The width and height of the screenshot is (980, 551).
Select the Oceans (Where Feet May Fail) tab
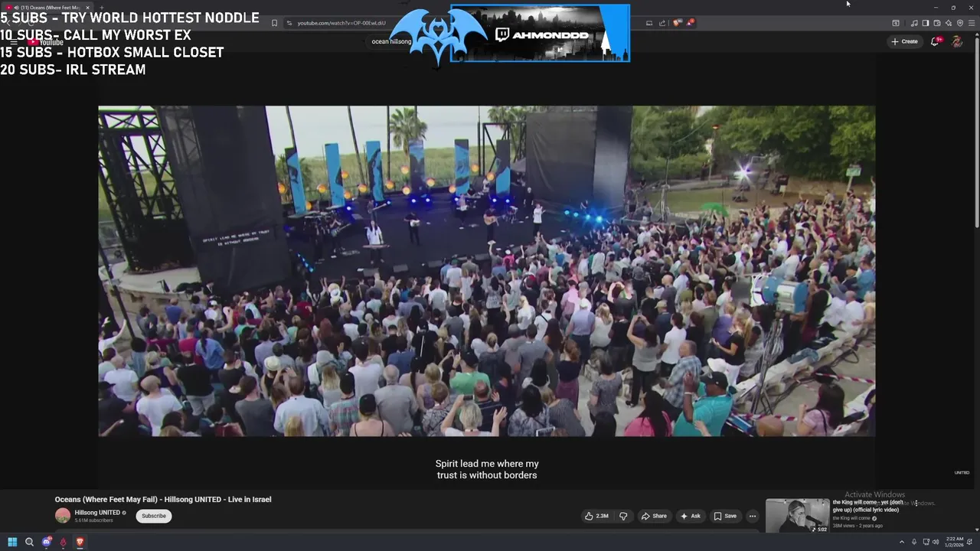pos(49,8)
